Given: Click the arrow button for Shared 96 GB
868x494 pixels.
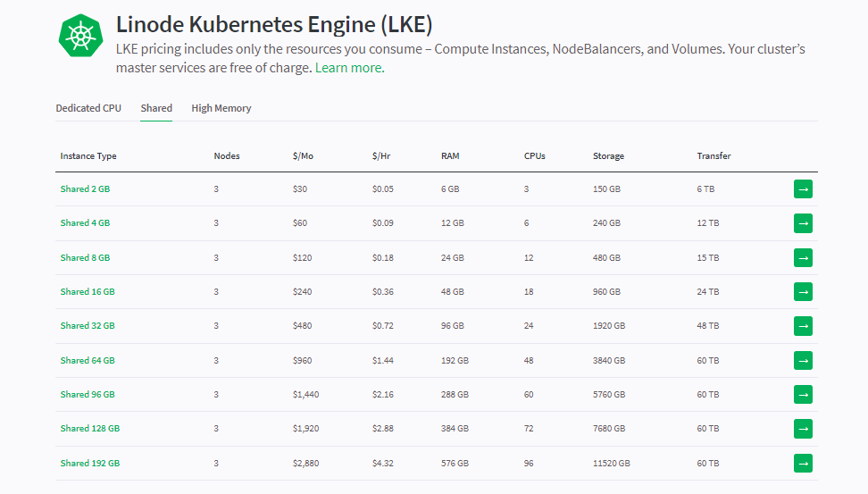Looking at the screenshot, I should 803,394.
